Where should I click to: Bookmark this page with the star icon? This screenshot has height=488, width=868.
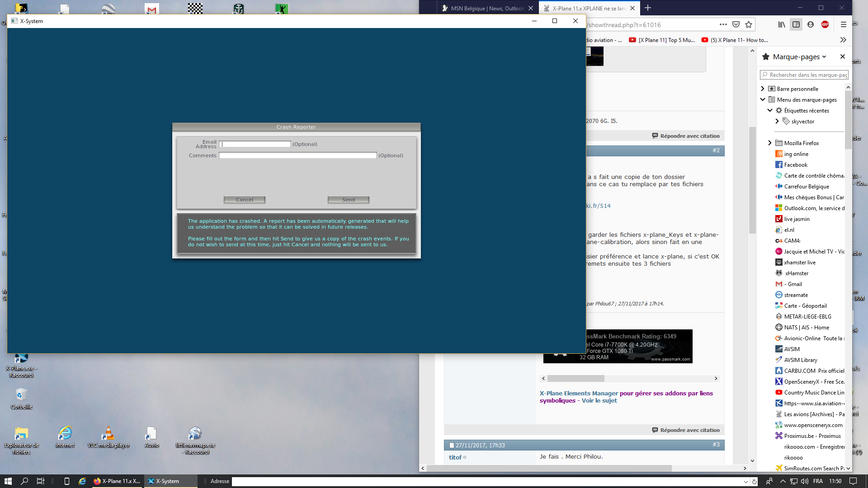749,24
